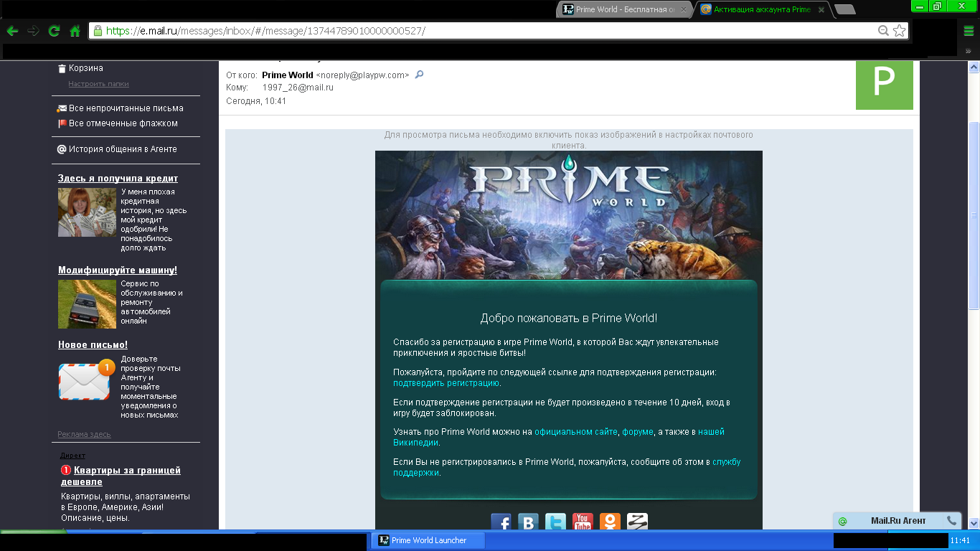The height and width of the screenshot is (551, 980).
Task: Click the Сегодня, 10:41 message date
Action: 256,101
